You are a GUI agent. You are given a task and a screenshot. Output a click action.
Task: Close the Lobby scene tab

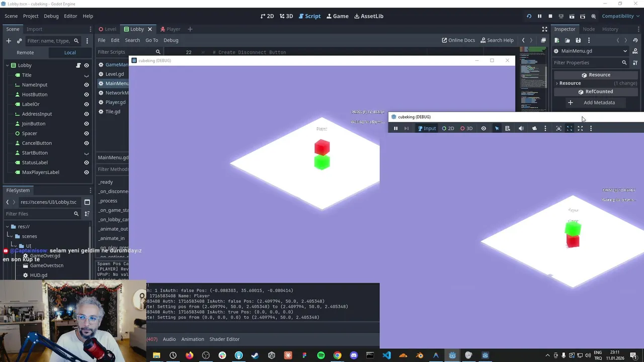coord(149,29)
